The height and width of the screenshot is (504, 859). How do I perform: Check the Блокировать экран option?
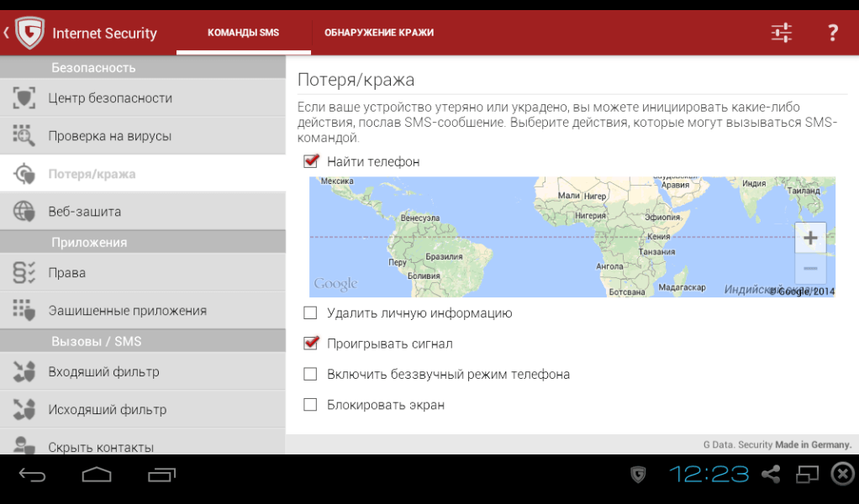tap(309, 404)
